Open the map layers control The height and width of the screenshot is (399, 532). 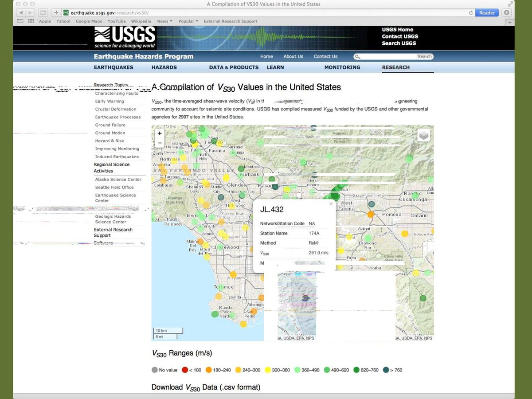424,136
